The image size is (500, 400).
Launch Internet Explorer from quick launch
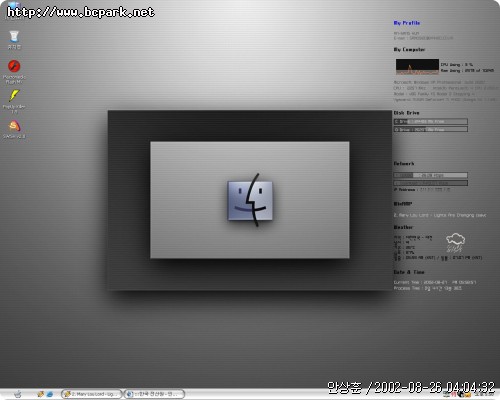tap(50, 394)
